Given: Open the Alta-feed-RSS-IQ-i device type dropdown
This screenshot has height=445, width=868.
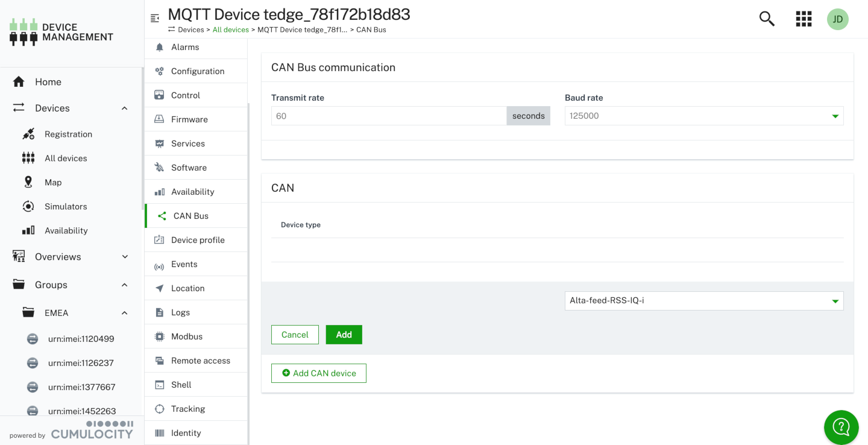Looking at the screenshot, I should (703, 301).
